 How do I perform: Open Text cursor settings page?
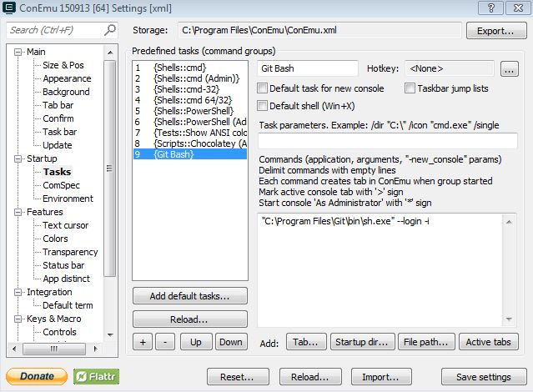[66, 225]
